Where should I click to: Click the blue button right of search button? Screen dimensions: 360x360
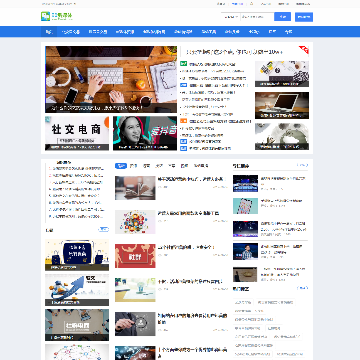[304, 17]
